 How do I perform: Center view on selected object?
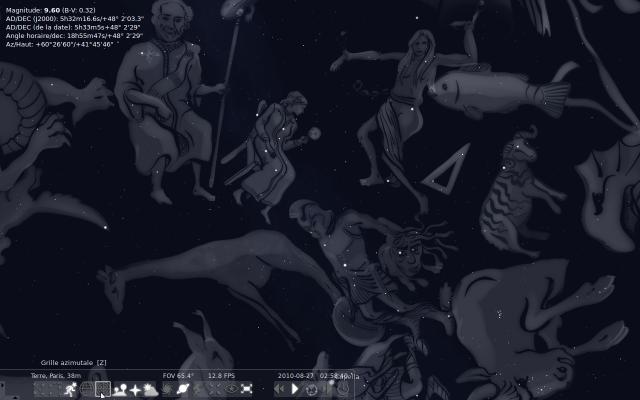[x=215, y=389]
